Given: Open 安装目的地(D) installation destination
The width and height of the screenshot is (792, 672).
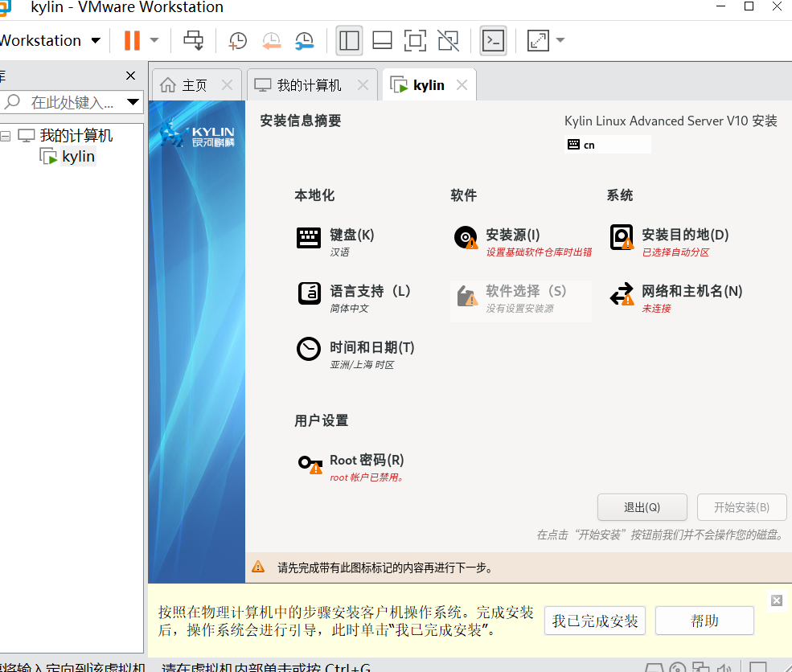Looking at the screenshot, I should point(669,241).
